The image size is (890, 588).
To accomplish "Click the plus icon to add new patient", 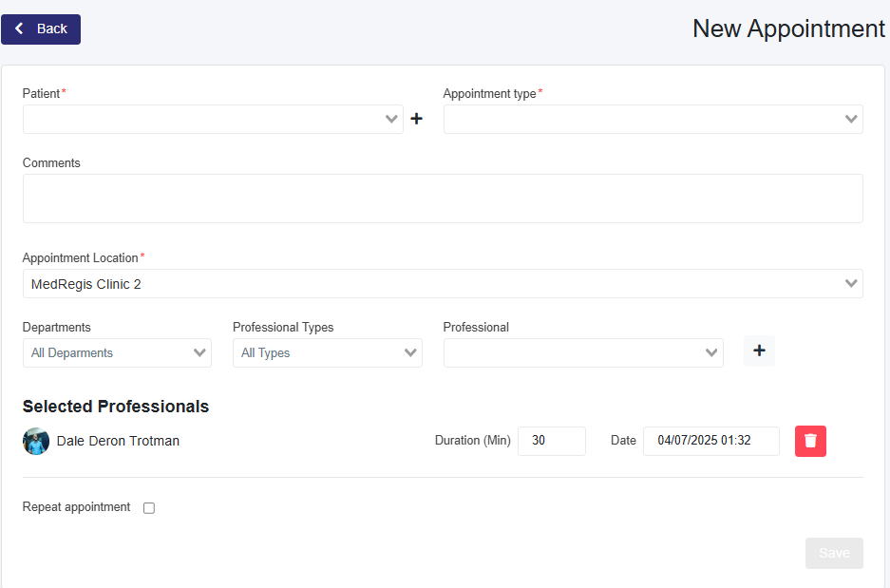I will (416, 119).
